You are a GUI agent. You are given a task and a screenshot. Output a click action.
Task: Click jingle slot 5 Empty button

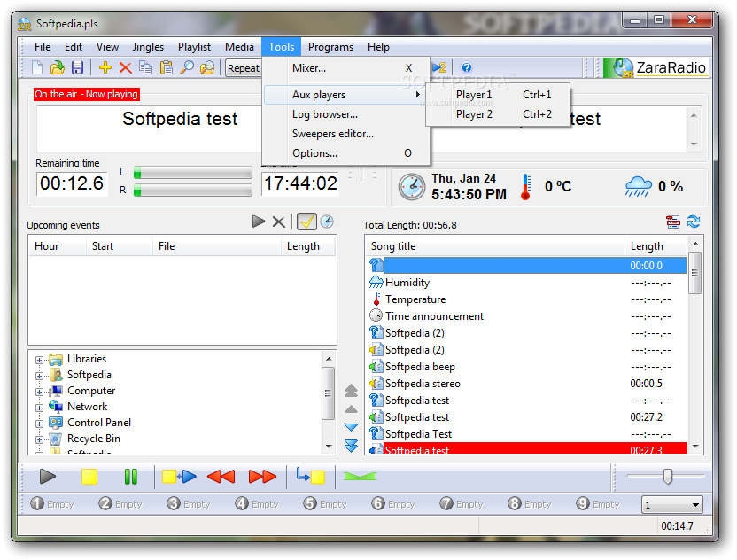[x=325, y=504]
